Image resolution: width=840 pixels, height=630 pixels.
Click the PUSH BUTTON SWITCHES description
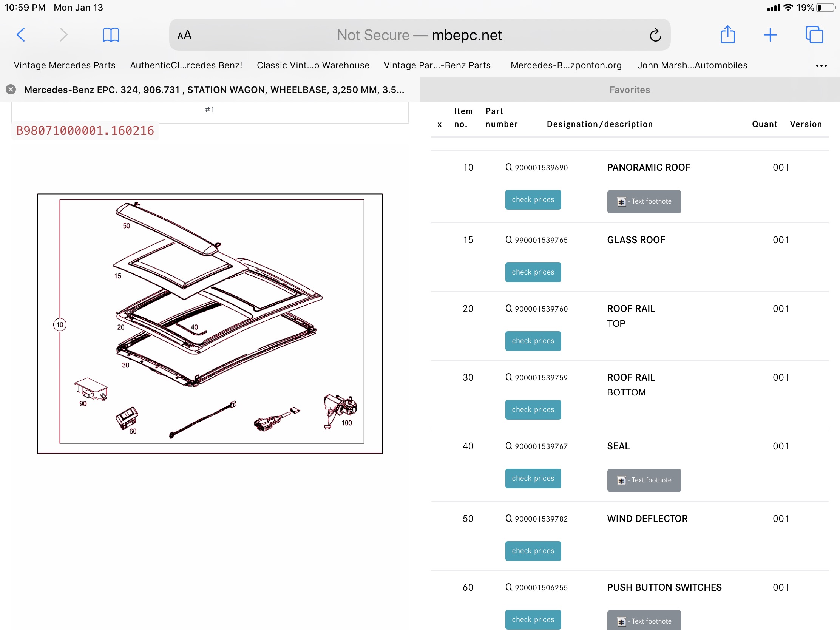point(664,587)
